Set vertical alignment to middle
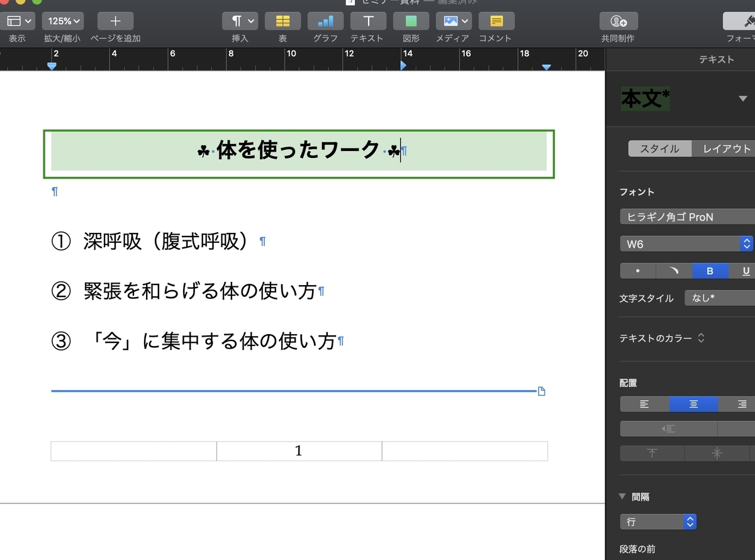This screenshot has width=755, height=560. [x=717, y=453]
